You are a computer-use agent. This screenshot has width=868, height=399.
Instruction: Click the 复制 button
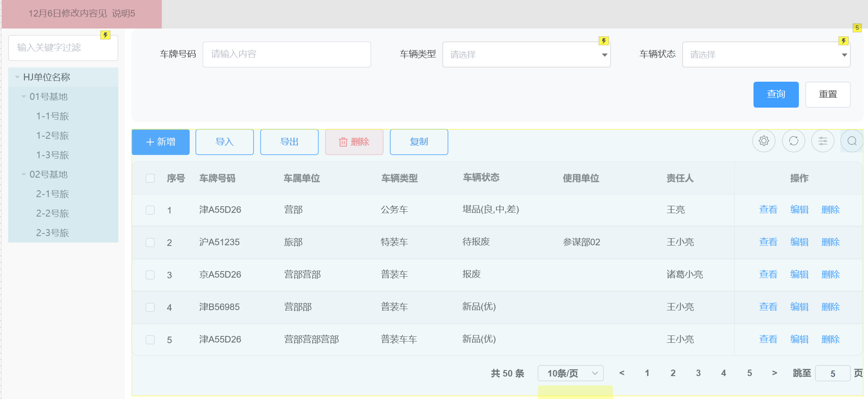(419, 142)
